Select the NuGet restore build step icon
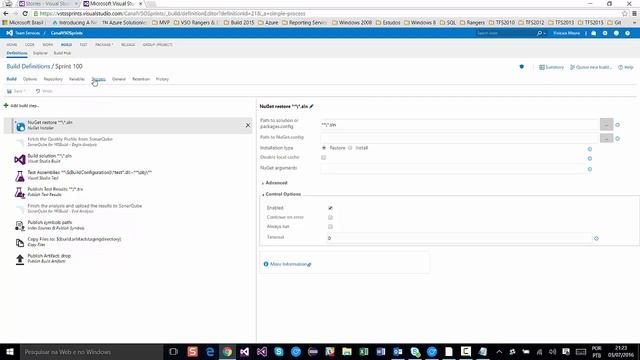This screenshot has width=640, height=360. click(20, 127)
